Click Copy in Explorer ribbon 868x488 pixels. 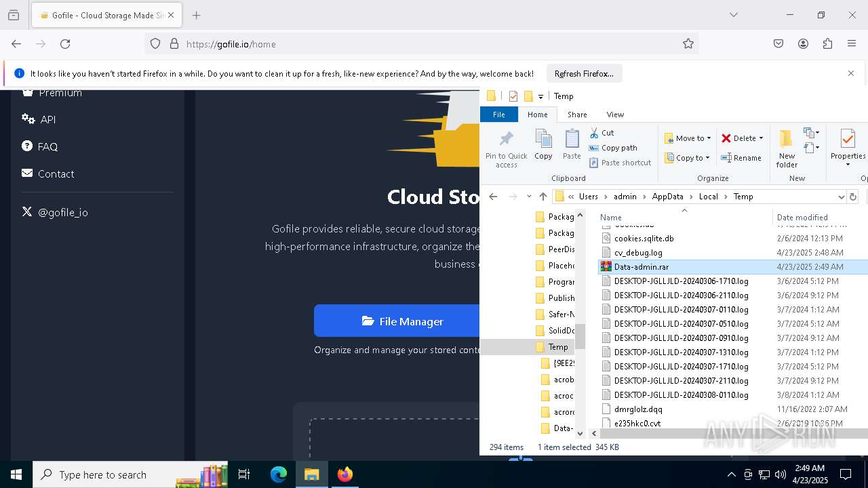(543, 145)
